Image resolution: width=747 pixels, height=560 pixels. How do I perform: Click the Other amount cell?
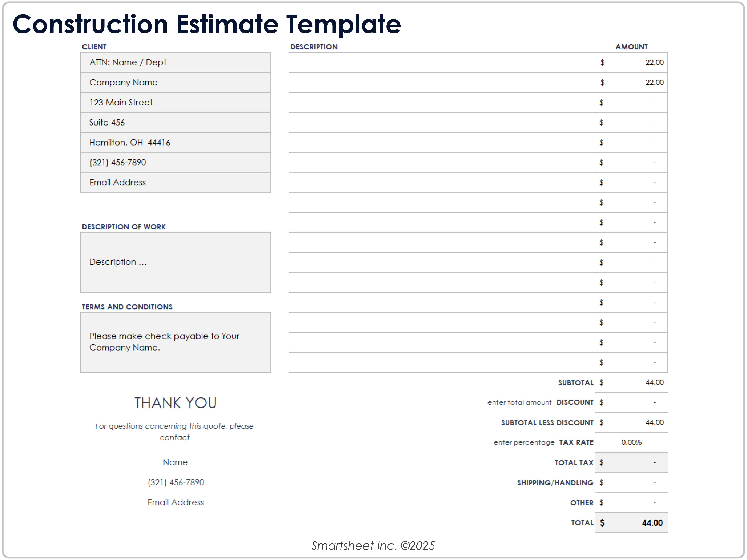click(x=631, y=502)
